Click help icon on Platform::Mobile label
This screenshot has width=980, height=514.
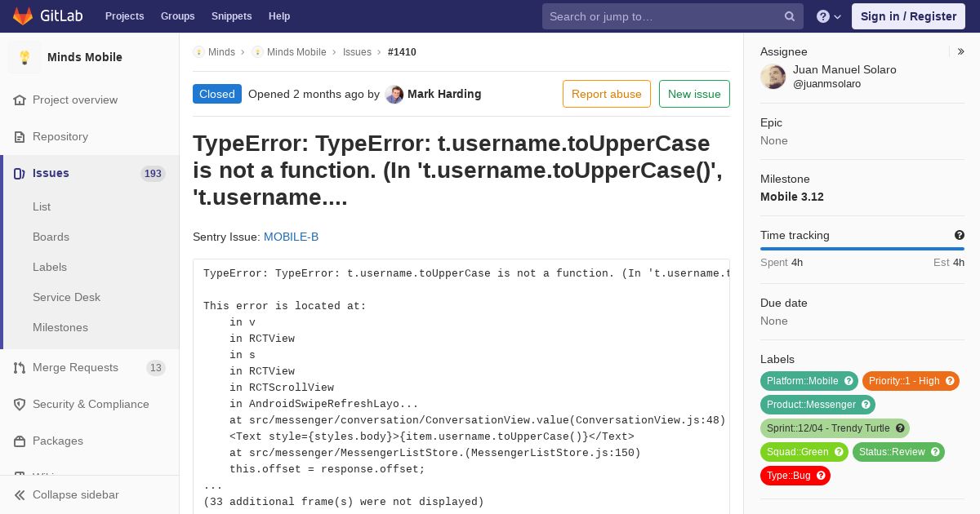pos(849,381)
